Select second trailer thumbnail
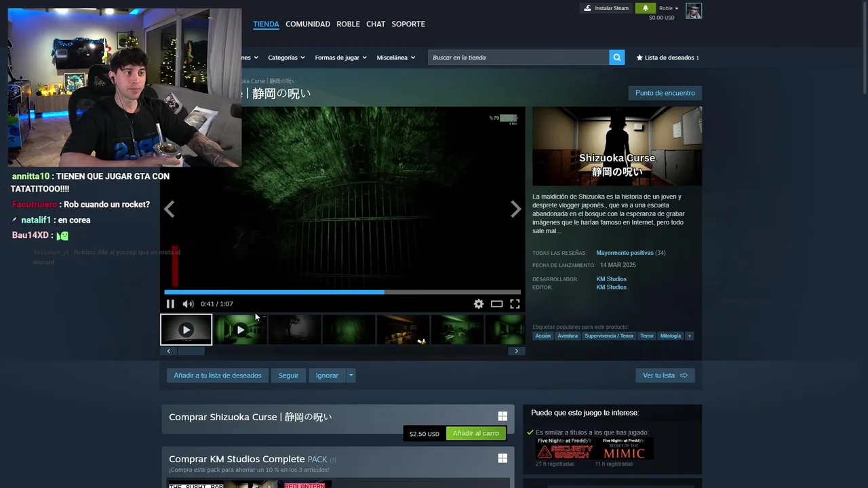The image size is (868, 488). pos(240,329)
